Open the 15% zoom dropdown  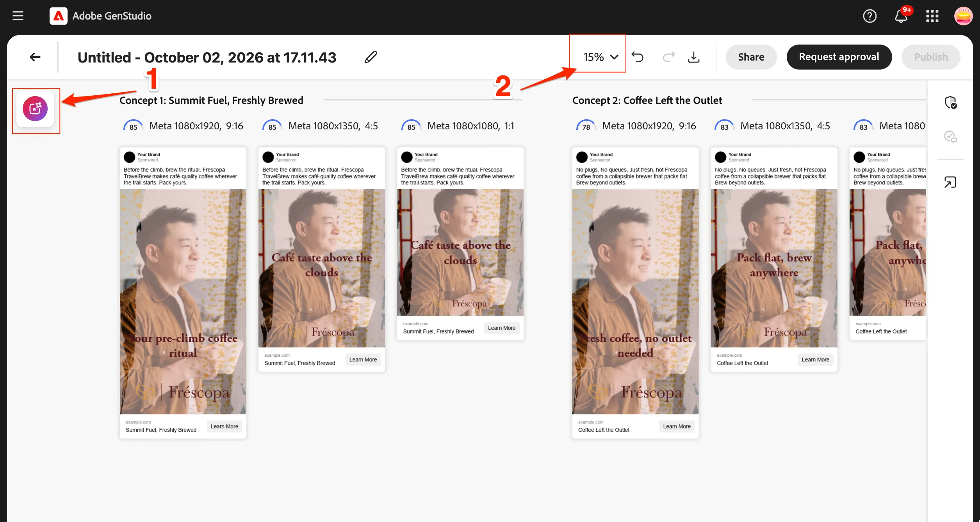(x=600, y=57)
